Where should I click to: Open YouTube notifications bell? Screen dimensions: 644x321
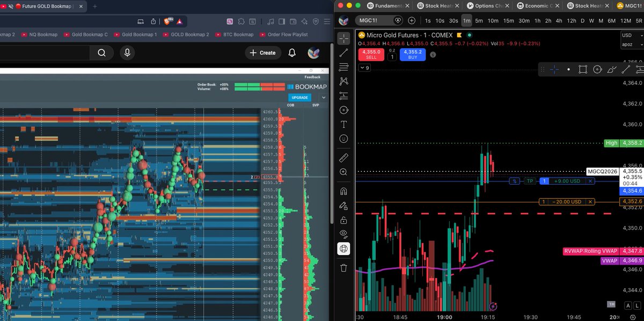click(292, 53)
